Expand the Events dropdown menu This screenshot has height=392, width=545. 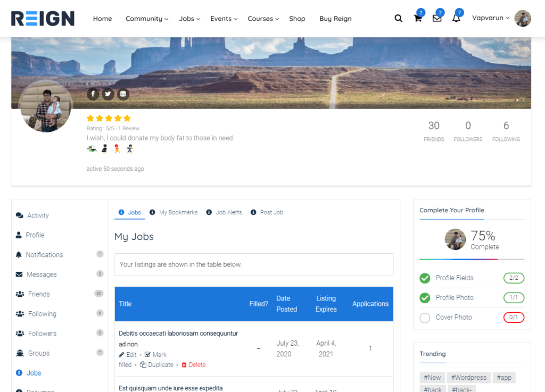tap(224, 19)
